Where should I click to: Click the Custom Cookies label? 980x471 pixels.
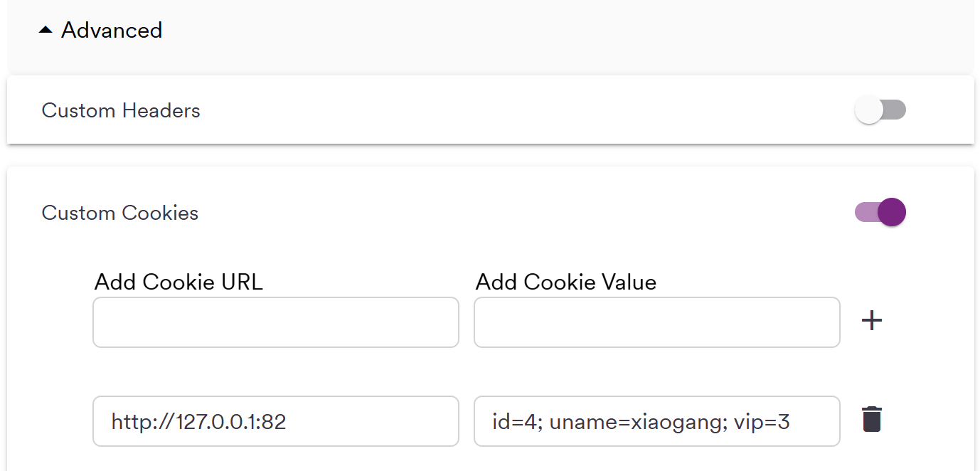(x=120, y=213)
